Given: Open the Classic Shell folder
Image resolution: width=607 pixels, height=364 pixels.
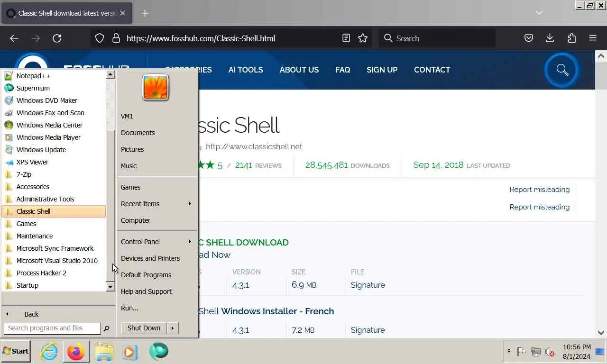Looking at the screenshot, I should click(x=54, y=211).
